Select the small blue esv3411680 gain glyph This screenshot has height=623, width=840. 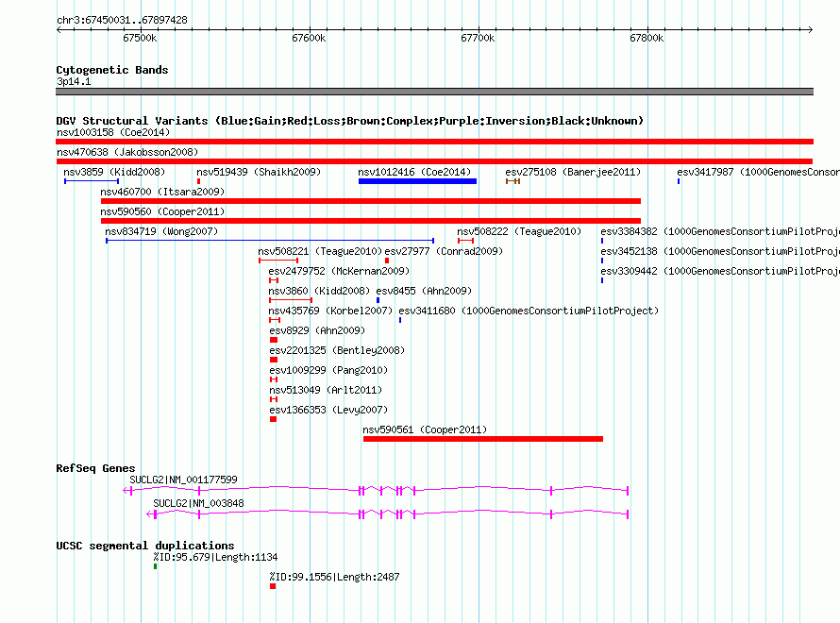[x=400, y=320]
